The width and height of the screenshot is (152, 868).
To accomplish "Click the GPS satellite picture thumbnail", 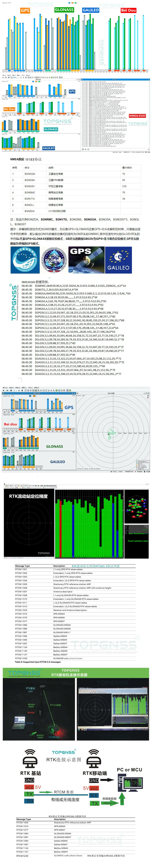I will [x=86, y=260].
